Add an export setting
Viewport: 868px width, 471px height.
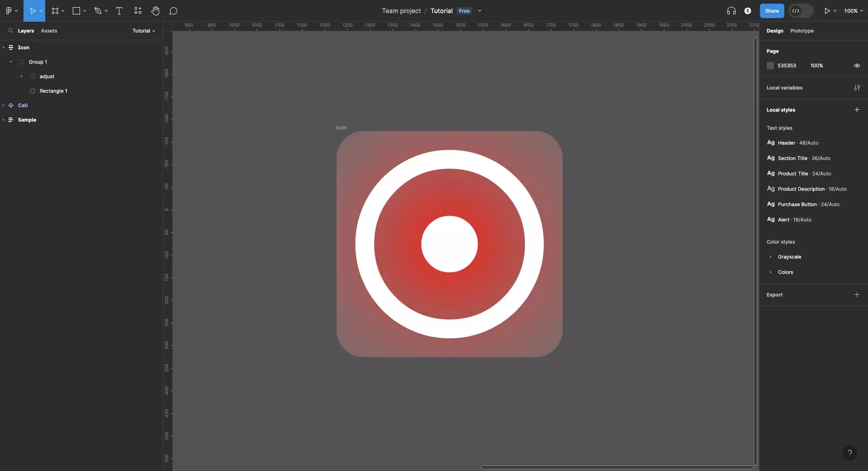[x=857, y=295]
